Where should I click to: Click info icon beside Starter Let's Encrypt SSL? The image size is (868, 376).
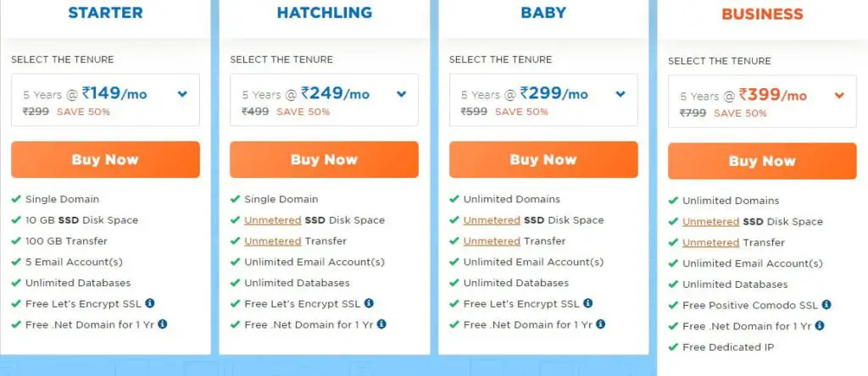tap(149, 303)
